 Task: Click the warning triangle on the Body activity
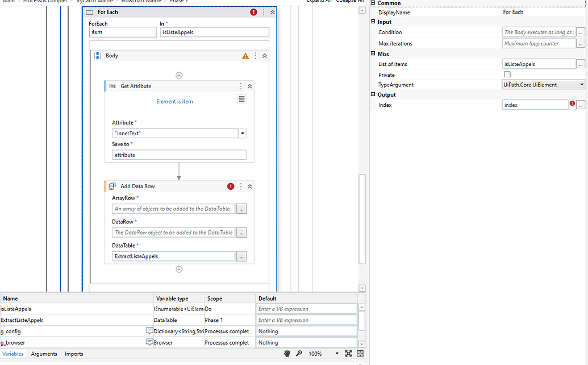(245, 55)
